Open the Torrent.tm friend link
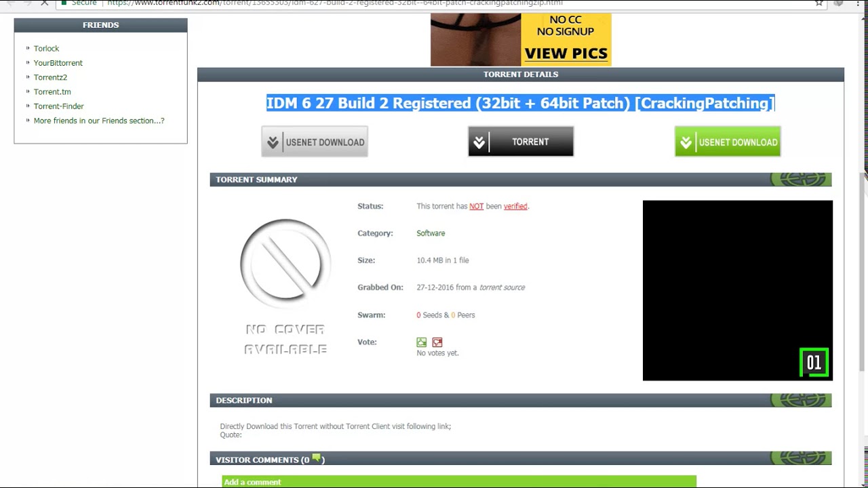Viewport: 868px width, 488px height. coord(52,92)
